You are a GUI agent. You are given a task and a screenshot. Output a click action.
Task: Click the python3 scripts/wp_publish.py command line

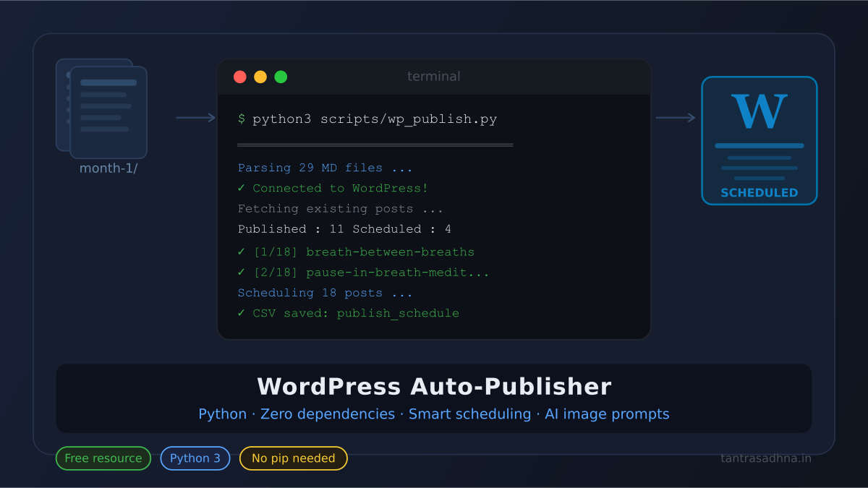[x=367, y=119]
